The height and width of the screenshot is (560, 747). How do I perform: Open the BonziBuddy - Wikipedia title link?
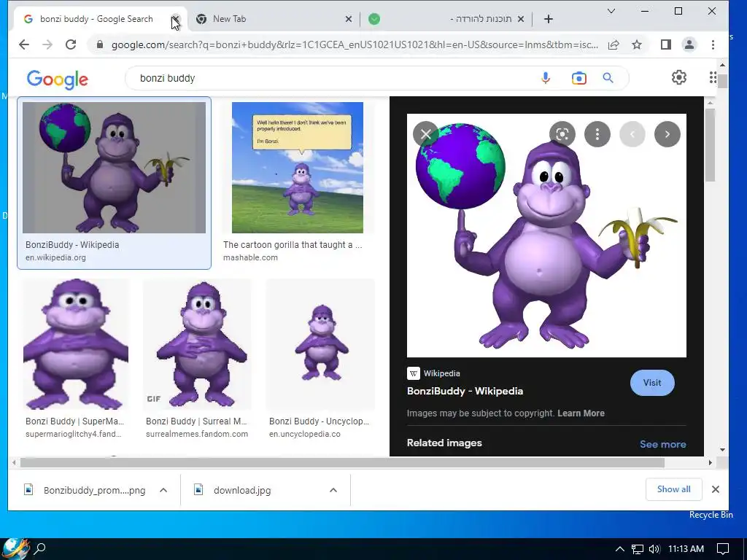pos(465,391)
